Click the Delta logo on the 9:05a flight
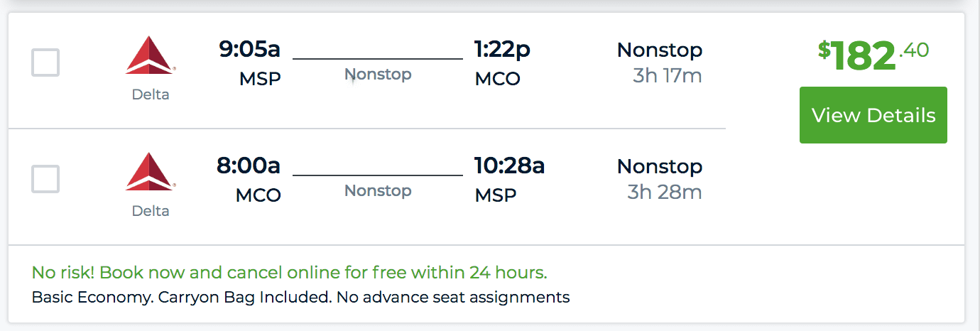980x331 pixels. (151, 55)
